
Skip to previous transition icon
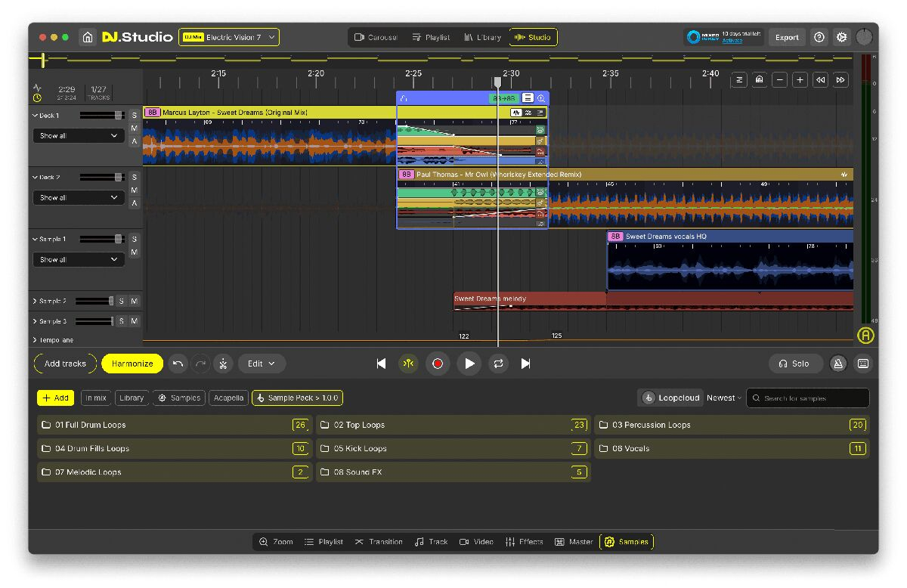click(381, 364)
